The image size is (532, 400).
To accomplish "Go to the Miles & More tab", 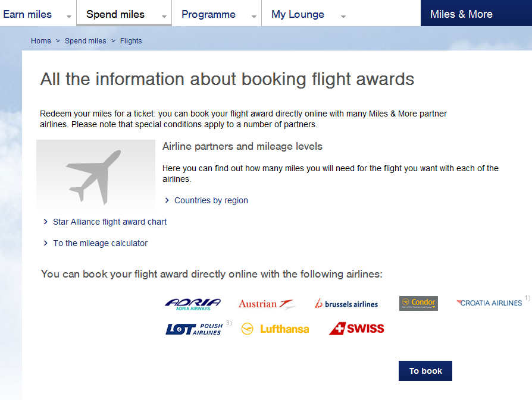I will point(461,14).
